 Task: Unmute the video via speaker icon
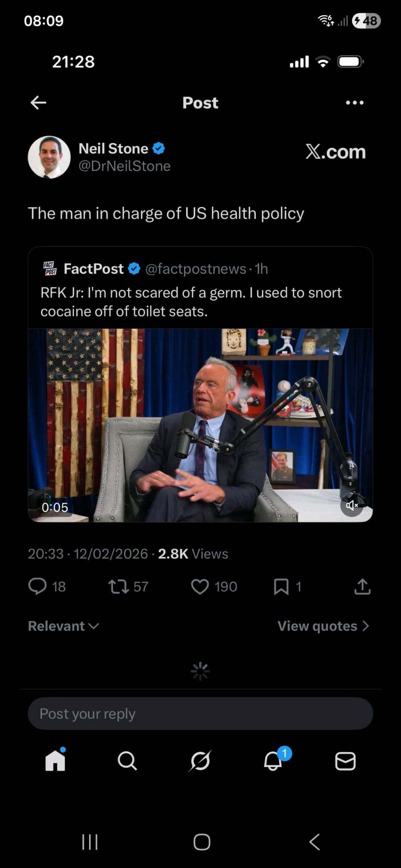pos(352,505)
